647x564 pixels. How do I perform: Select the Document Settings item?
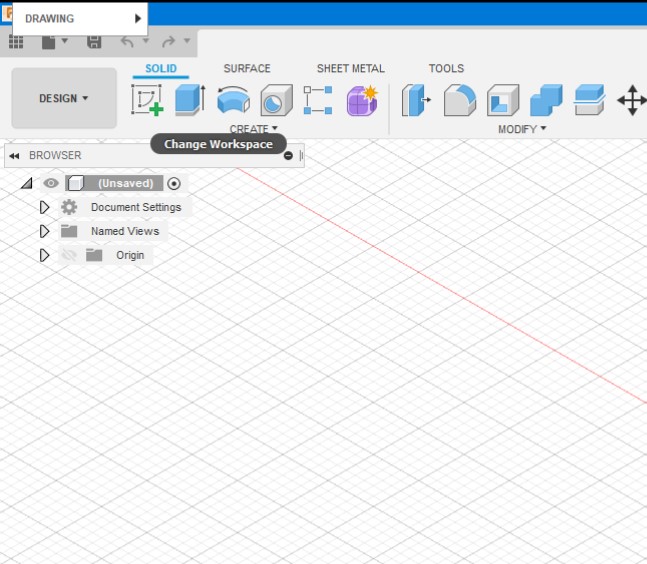coord(136,207)
